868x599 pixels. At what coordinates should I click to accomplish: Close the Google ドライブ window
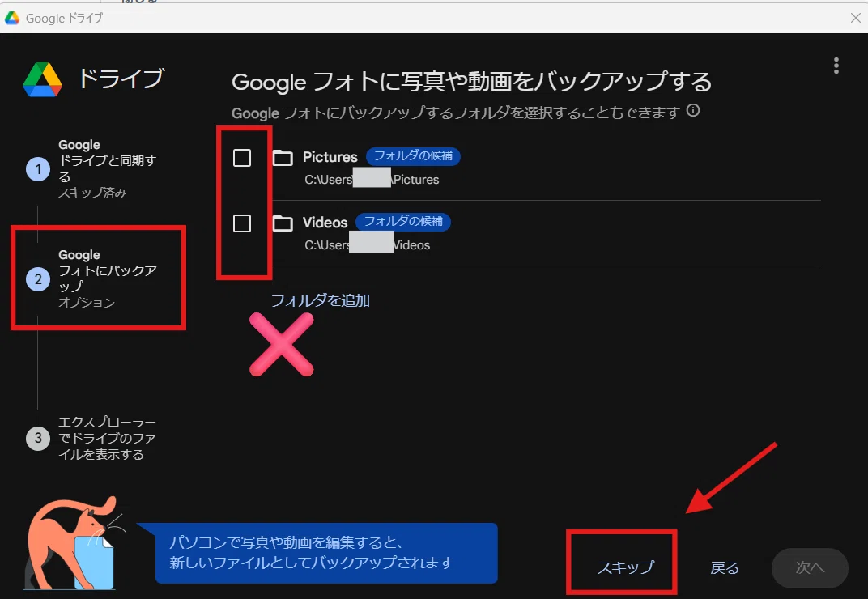coord(855,18)
